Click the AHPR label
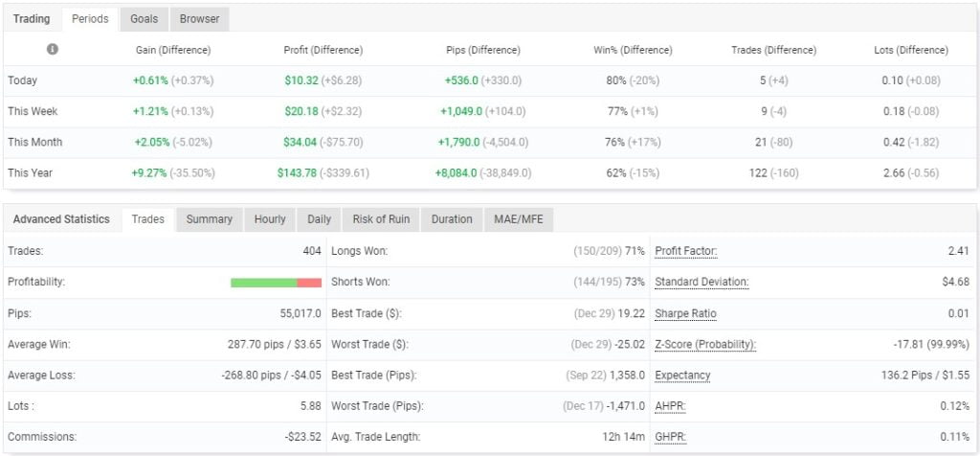 (x=670, y=406)
